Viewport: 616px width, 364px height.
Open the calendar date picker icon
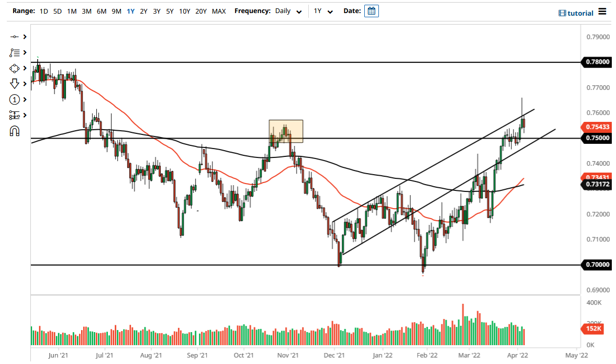(x=371, y=10)
